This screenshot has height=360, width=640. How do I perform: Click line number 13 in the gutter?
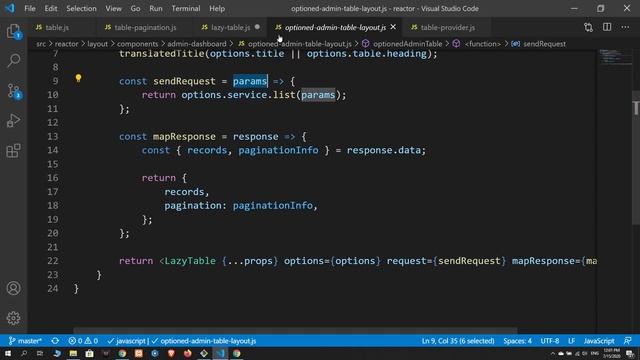click(x=53, y=136)
